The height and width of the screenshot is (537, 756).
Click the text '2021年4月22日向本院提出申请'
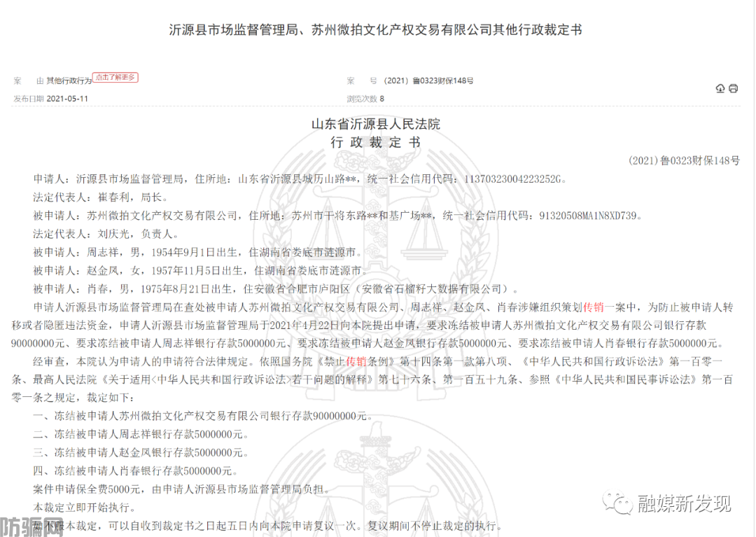(x=343, y=326)
